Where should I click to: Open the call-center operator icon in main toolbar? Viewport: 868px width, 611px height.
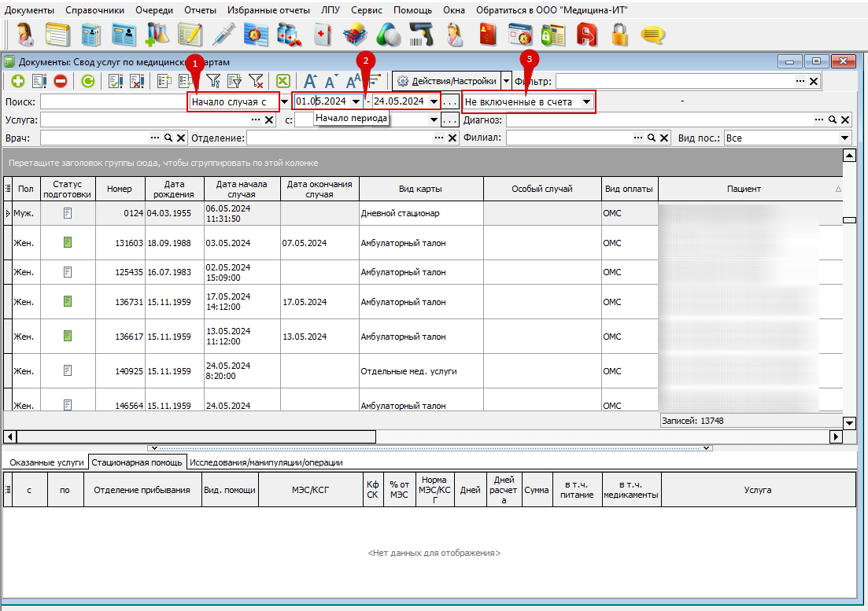point(25,35)
